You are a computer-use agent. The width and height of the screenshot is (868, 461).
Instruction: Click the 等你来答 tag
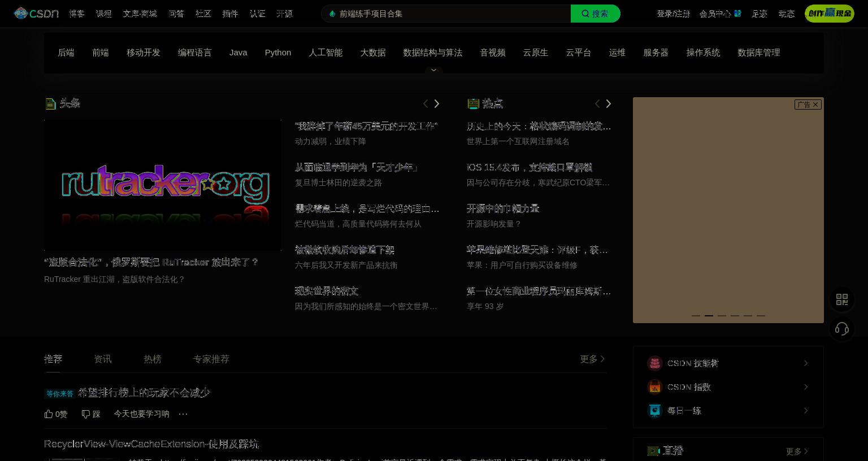pyautogui.click(x=60, y=393)
